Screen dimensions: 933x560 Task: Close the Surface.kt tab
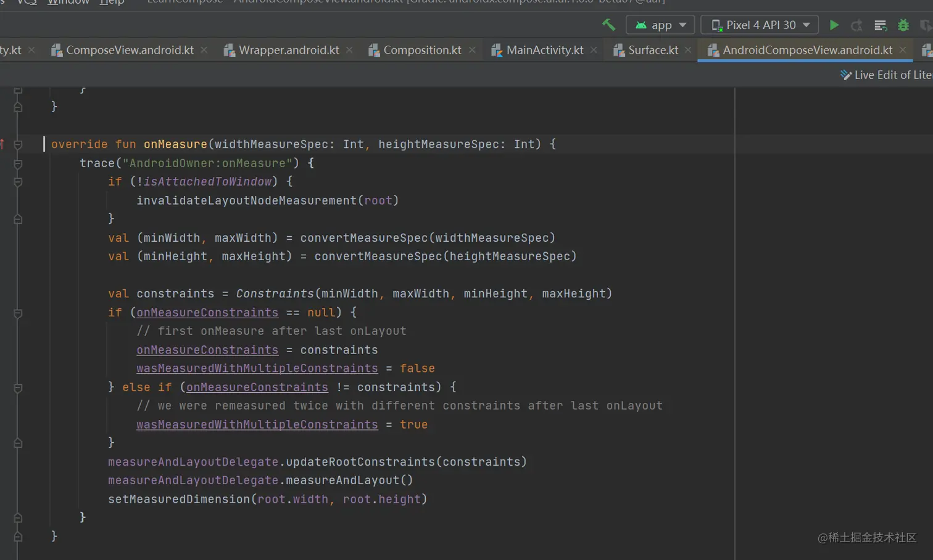(688, 50)
